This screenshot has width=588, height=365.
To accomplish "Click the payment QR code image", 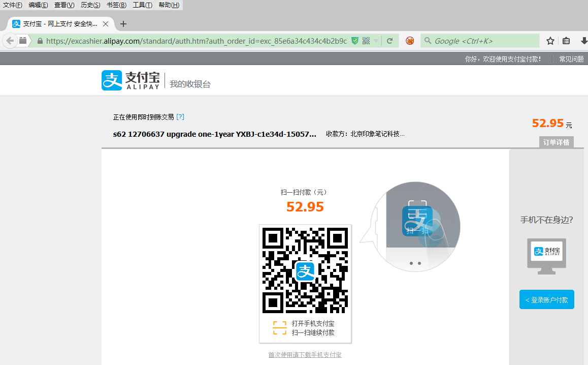I will point(305,270).
